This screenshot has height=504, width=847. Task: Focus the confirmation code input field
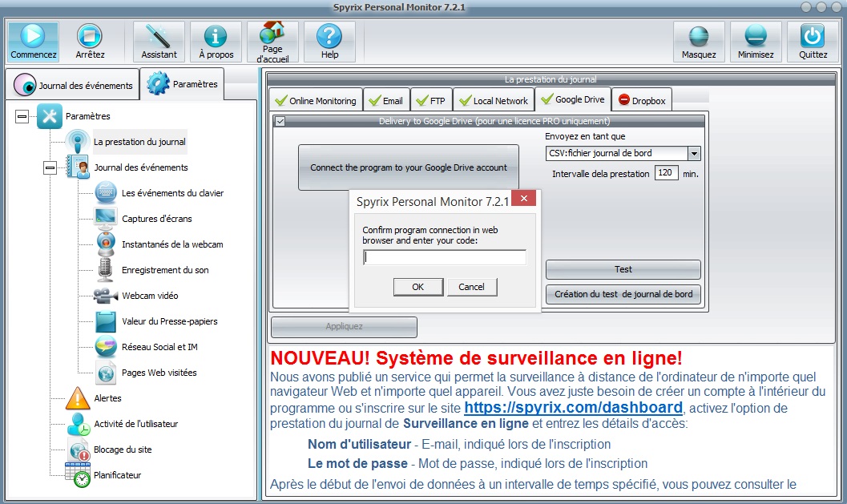coord(445,258)
